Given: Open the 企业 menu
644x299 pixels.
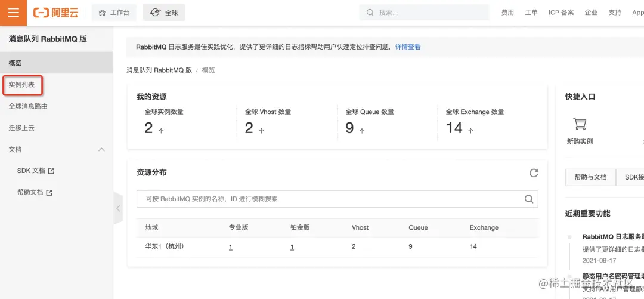Looking at the screenshot, I should pyautogui.click(x=591, y=13).
